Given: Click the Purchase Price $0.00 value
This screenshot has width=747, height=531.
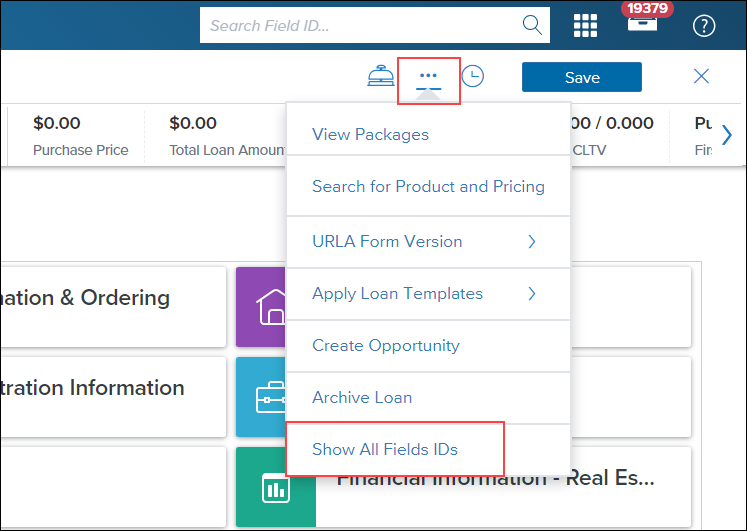Looking at the screenshot, I should pos(57,123).
